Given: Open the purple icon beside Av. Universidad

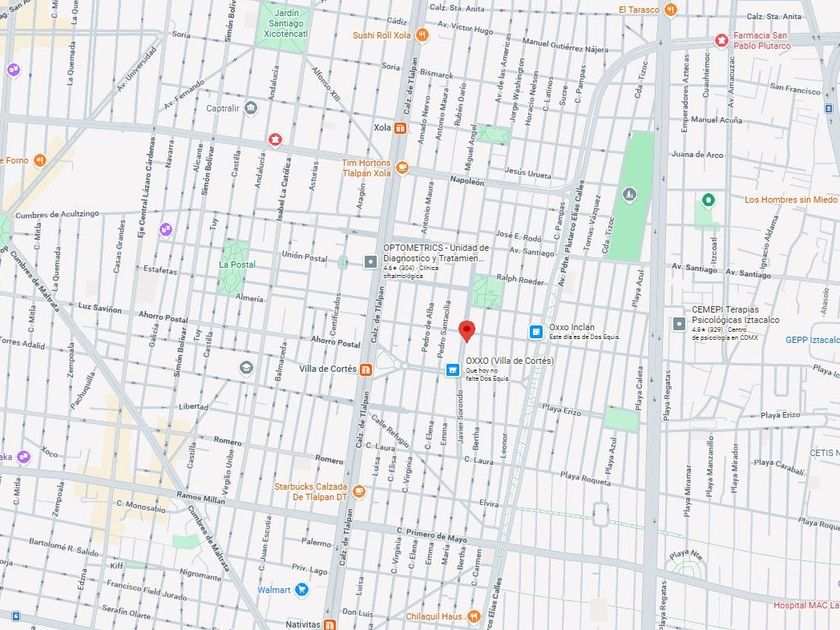Looking at the screenshot, I should [13, 70].
